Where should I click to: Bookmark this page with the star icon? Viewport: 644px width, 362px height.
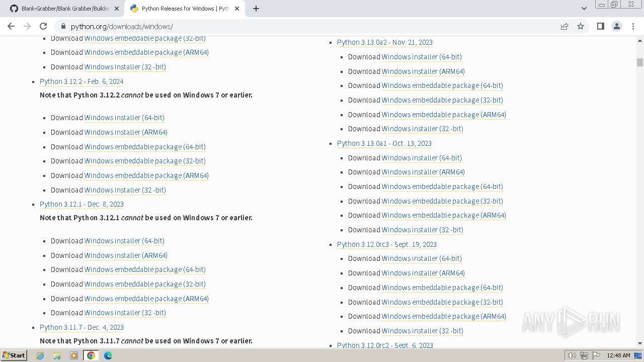[581, 26]
